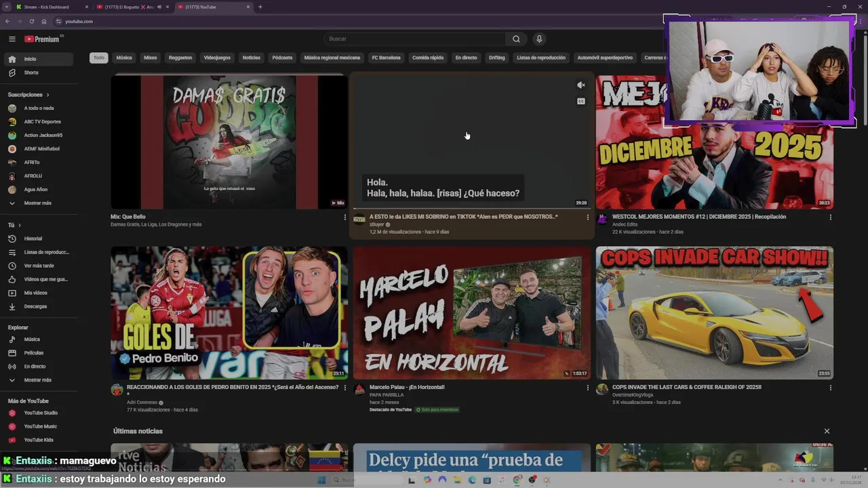Open options for COPS INVADE video
The image size is (868, 488).
point(830,388)
